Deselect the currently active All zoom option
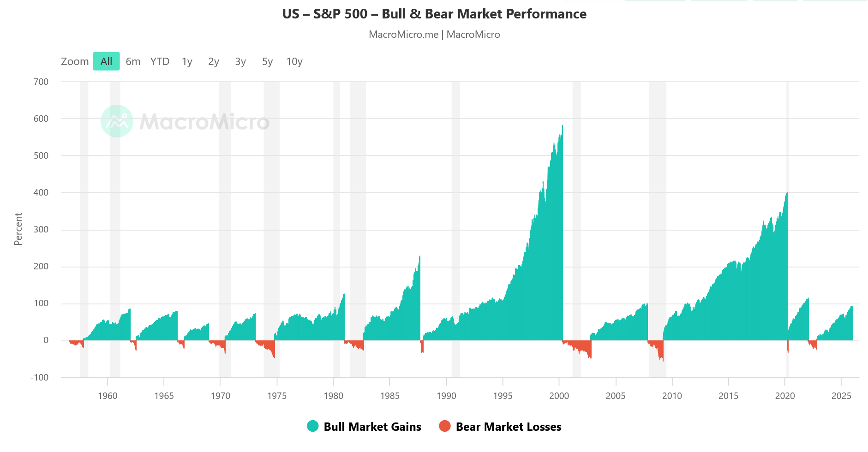Viewport: 868px width, 452px height. tap(106, 61)
